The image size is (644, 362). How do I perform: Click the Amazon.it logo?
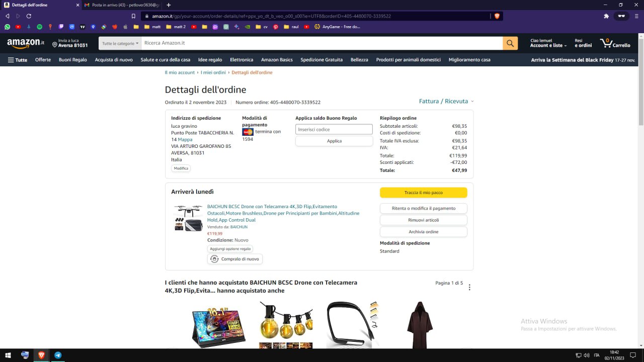[26, 43]
